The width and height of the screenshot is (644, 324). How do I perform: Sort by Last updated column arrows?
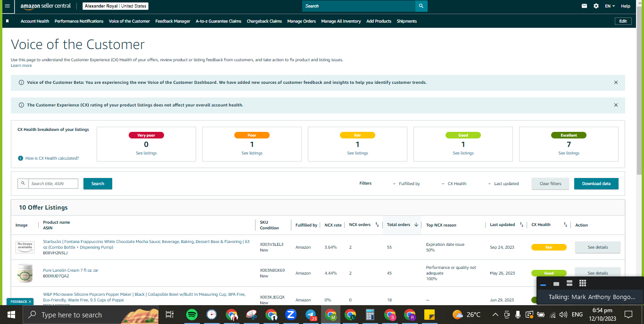(x=521, y=225)
